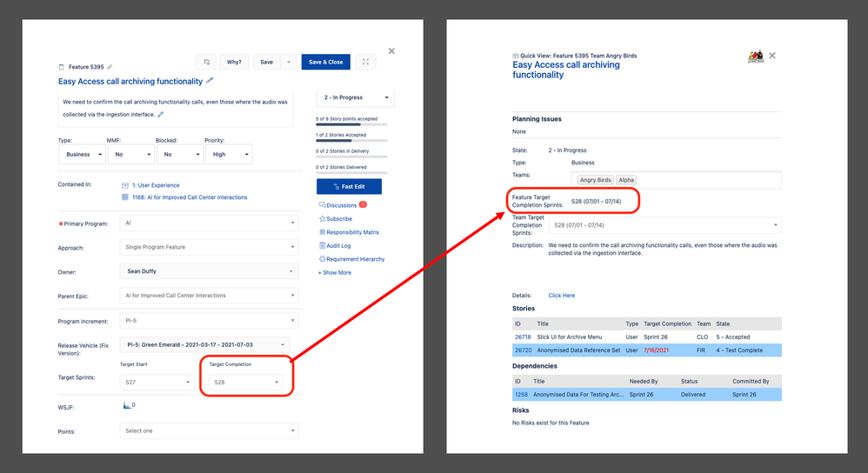Click the feature icon left of Feature 5395

coord(62,67)
